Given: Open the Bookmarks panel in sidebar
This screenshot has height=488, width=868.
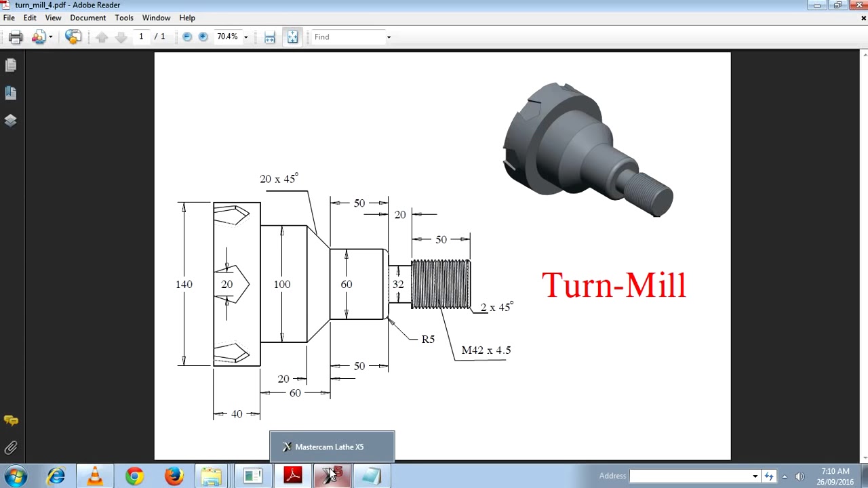Looking at the screenshot, I should tap(11, 93).
